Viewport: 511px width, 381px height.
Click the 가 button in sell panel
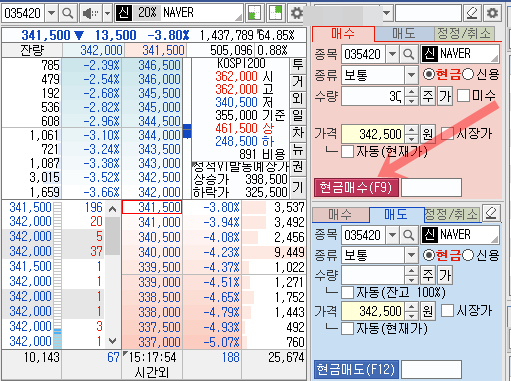tap(445, 275)
